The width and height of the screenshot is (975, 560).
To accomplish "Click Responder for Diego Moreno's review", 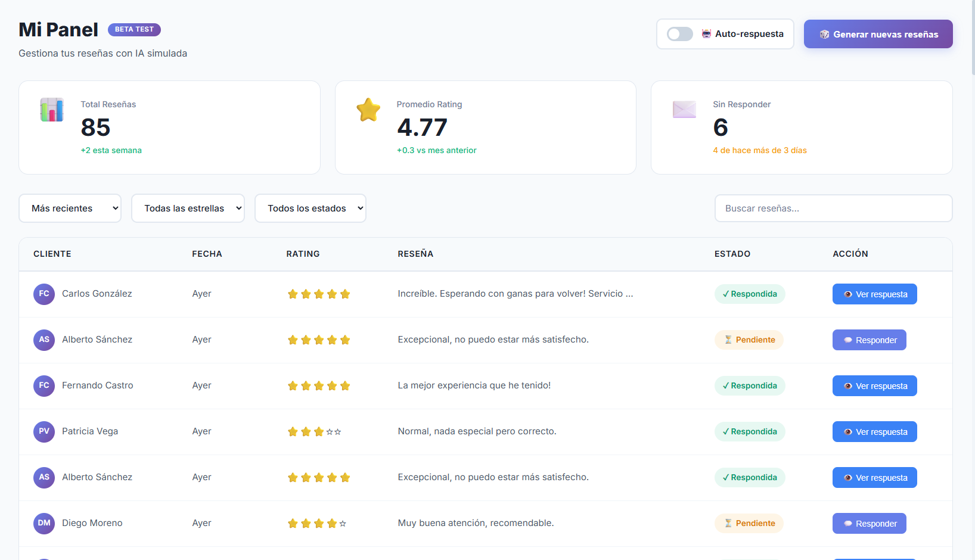I will (869, 524).
